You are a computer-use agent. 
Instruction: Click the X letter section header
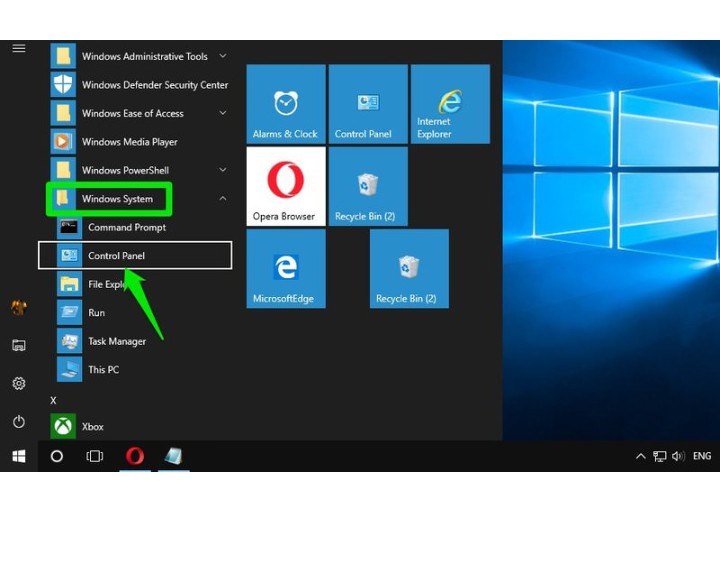click(53, 400)
